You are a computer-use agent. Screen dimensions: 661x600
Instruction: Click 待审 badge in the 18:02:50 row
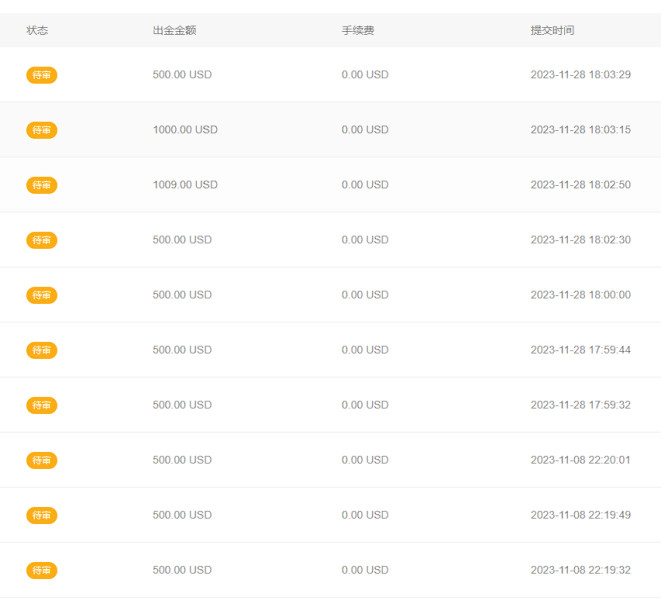point(42,185)
